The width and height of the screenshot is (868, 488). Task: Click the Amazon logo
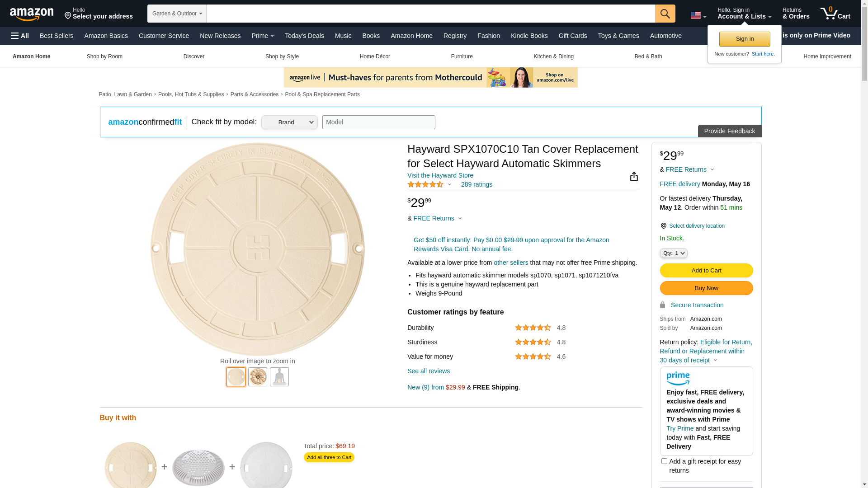click(32, 14)
